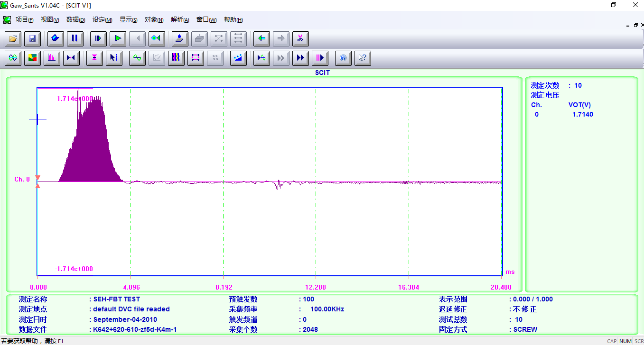Screen dimensions: 644x345
Task: Click the SCREW fixing method value
Action: (525, 329)
